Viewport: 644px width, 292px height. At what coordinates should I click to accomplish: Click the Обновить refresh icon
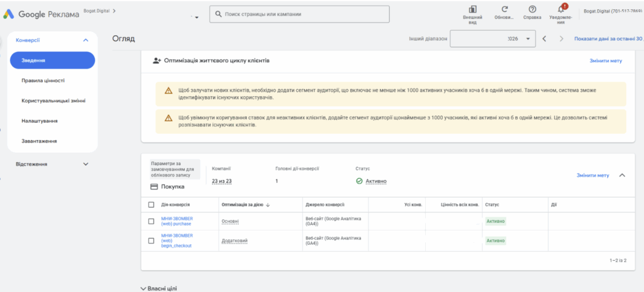(505, 9)
